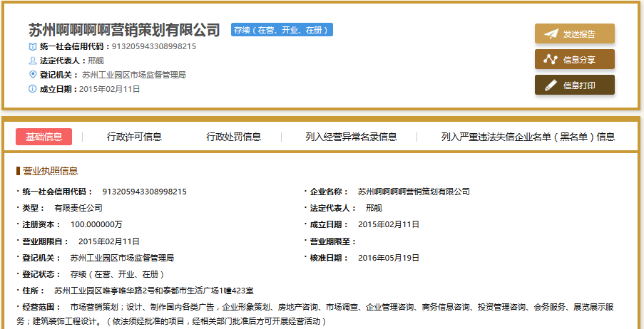The width and height of the screenshot is (644, 329).
Task: Select the 基础信息 tab
Action: [44, 137]
